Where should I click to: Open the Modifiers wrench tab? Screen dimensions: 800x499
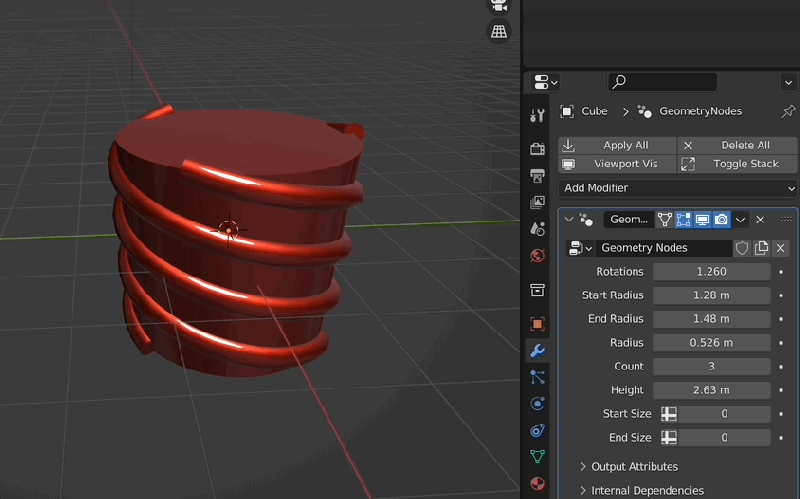tap(537, 351)
